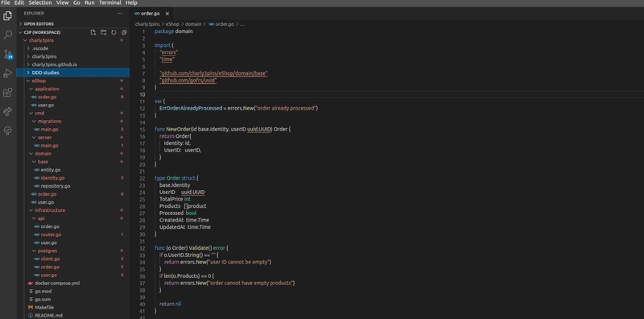The width and height of the screenshot is (644, 319).
Task: Click the share arrow activity bar icon
Action: [7, 112]
